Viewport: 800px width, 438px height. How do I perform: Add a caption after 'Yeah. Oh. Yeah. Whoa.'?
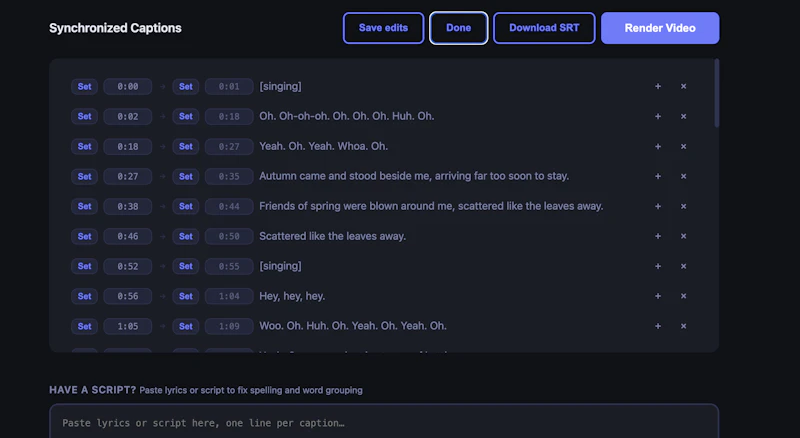658,147
